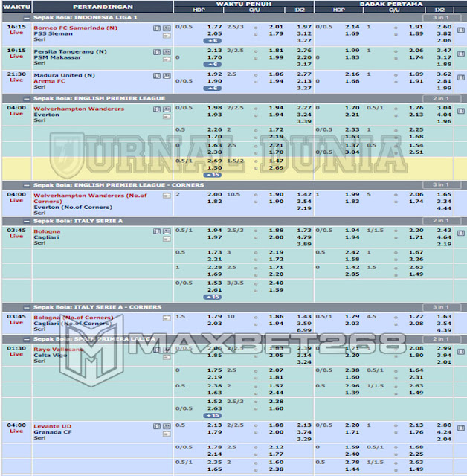Click small grey icon under Levante UD scoreboard icon
This screenshot has width=467, height=476.
click(x=167, y=434)
